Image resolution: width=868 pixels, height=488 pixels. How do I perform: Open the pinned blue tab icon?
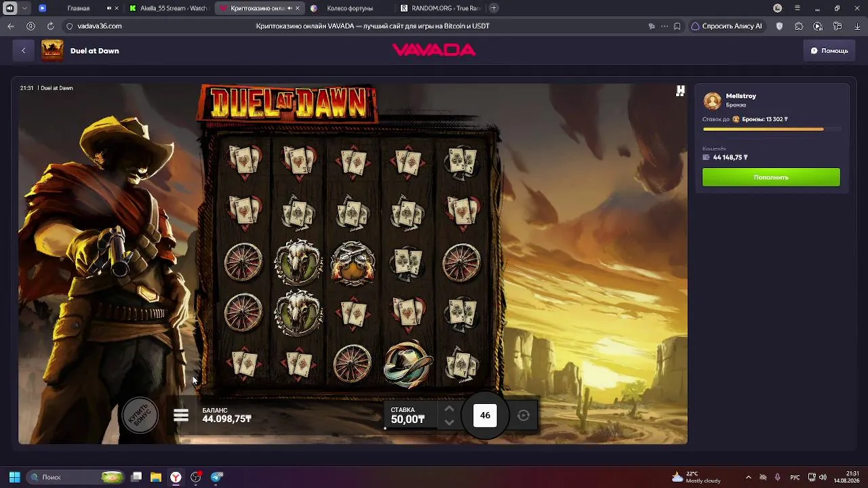tap(42, 8)
